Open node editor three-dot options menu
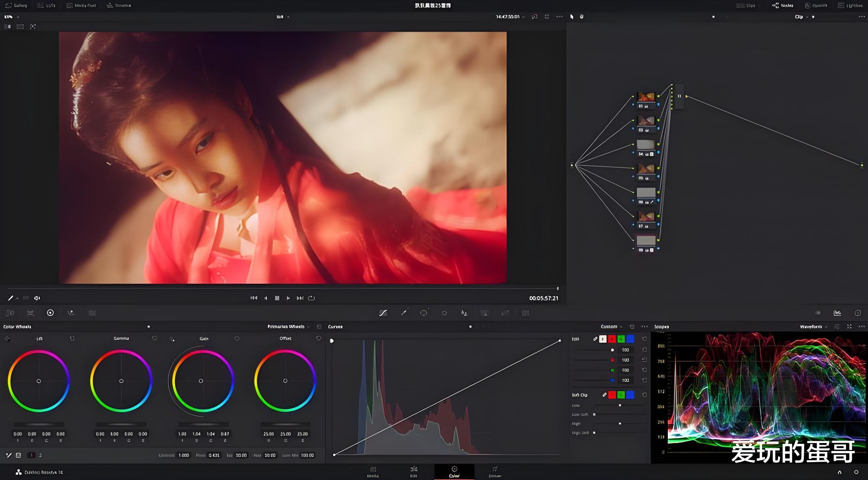This screenshot has height=480, width=868. [861, 16]
